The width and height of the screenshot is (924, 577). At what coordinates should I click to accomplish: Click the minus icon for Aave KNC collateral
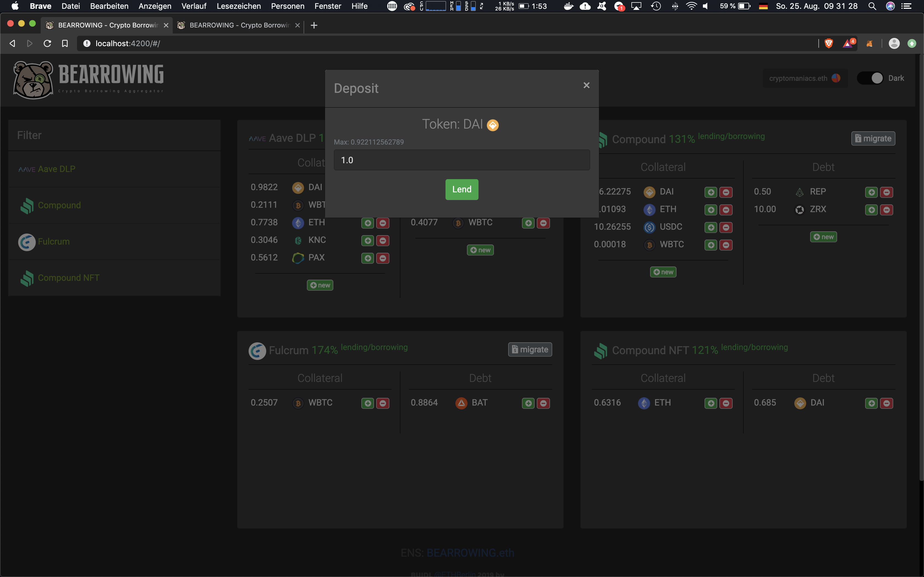(x=383, y=240)
